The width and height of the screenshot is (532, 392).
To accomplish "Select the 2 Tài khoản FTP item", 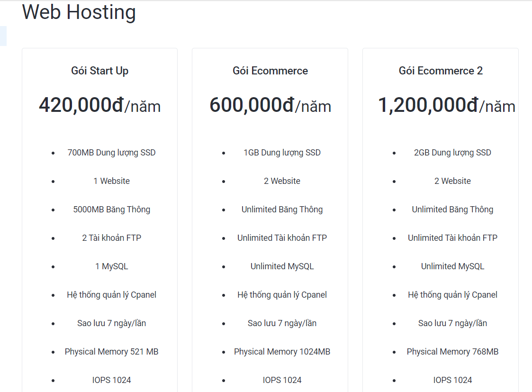I will (x=111, y=238).
